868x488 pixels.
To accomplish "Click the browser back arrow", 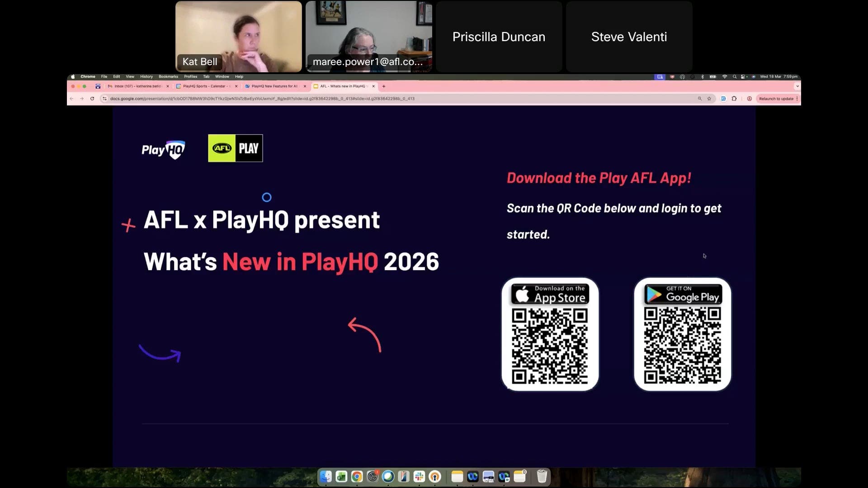I will point(71,99).
